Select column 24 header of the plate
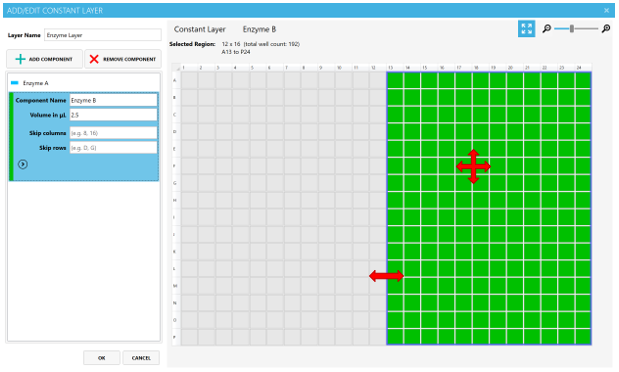 [x=583, y=68]
